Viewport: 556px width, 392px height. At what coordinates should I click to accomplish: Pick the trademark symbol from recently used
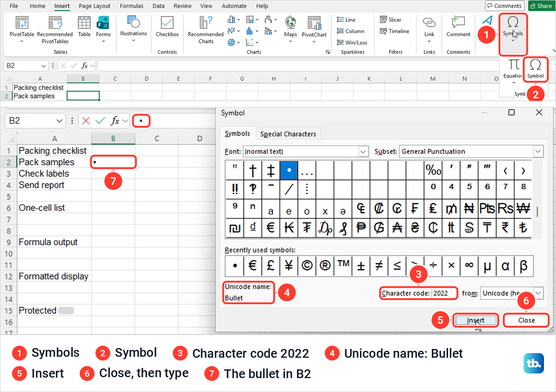[x=343, y=266]
